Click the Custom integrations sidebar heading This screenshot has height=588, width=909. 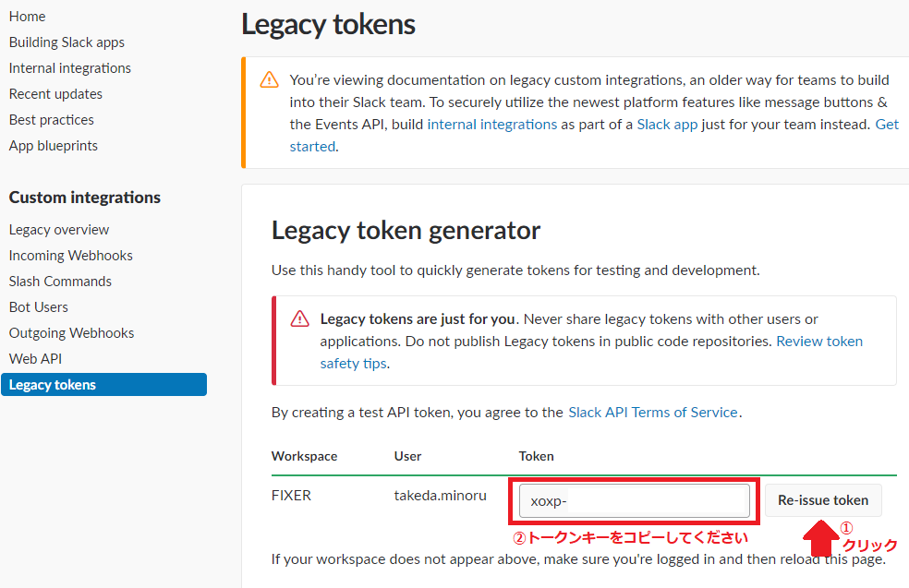pyautogui.click(x=85, y=198)
